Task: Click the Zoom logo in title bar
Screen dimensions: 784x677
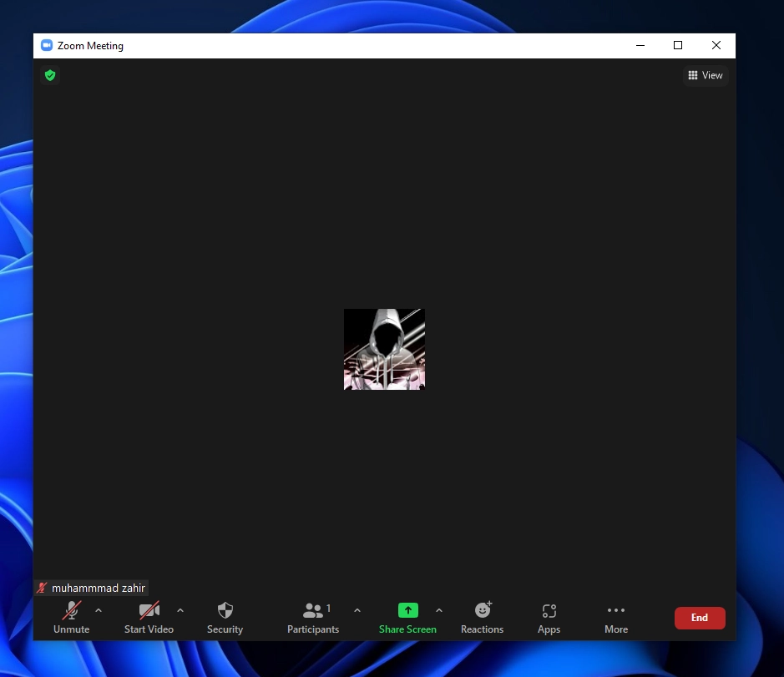Action: (x=47, y=46)
